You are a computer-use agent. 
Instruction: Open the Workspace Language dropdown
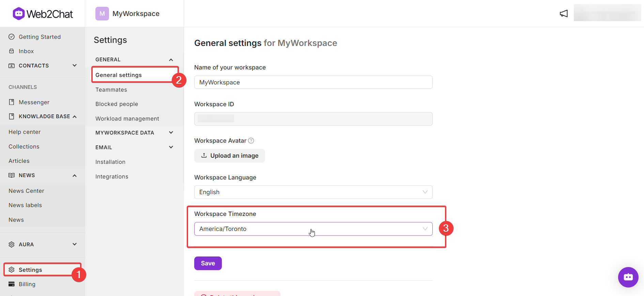[313, 192]
